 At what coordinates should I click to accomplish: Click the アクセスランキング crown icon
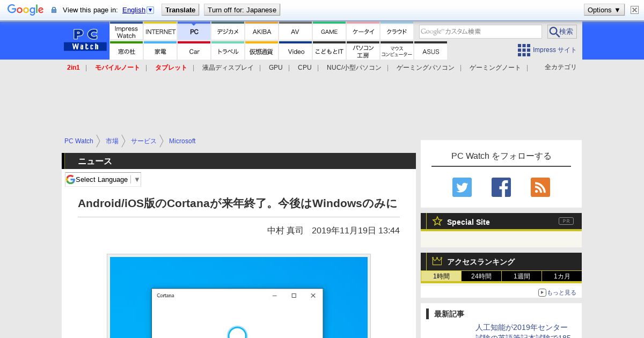click(x=437, y=261)
